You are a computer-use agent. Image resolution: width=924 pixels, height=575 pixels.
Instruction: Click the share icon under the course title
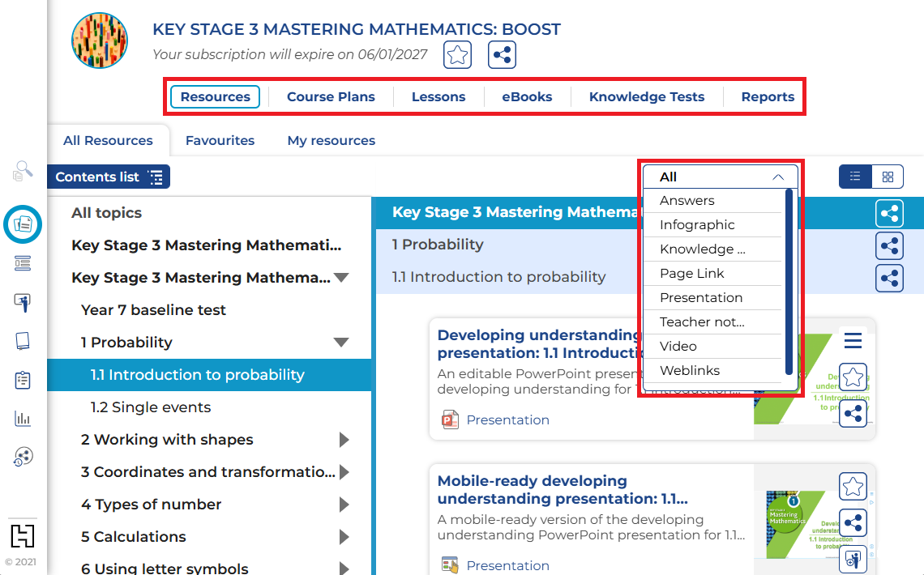pyautogui.click(x=502, y=55)
